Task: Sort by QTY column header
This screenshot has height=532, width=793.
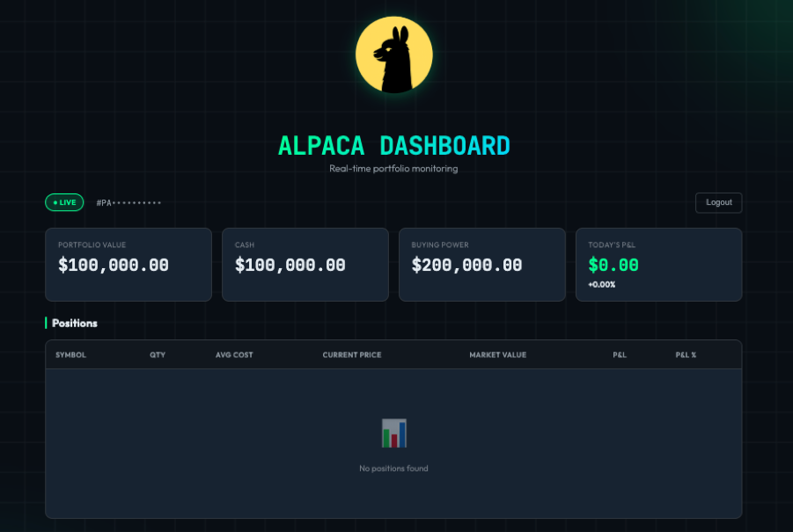Action: tap(158, 354)
